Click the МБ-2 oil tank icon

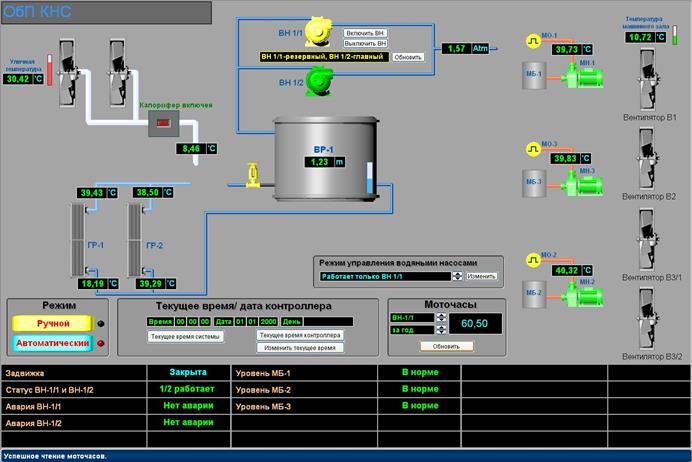(x=533, y=293)
